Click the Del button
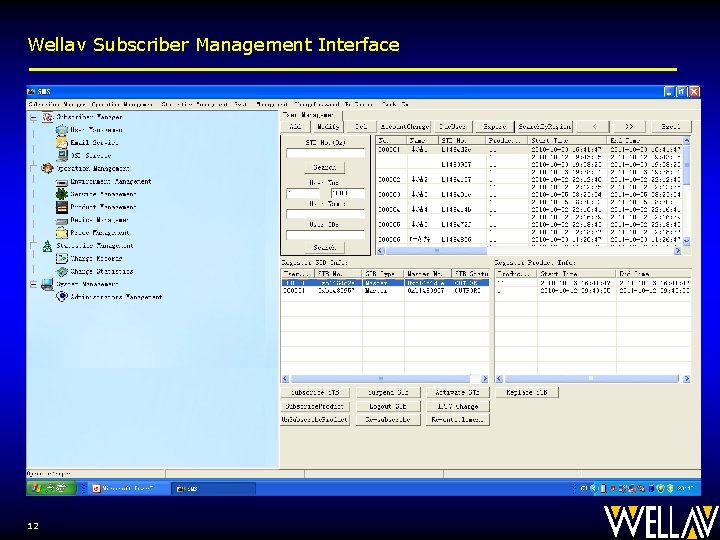The image size is (720, 540). pyautogui.click(x=361, y=126)
